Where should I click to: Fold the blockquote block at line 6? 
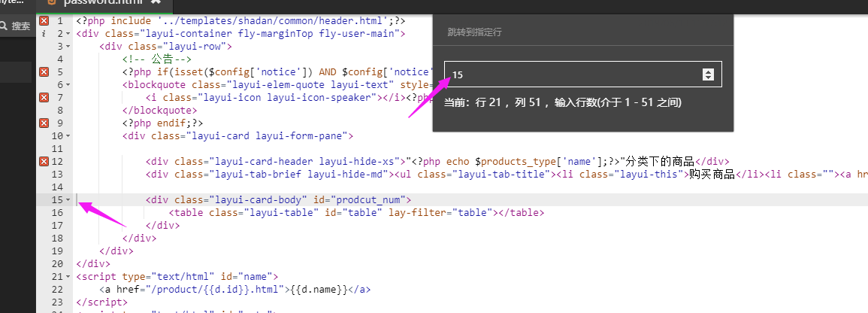[x=68, y=85]
